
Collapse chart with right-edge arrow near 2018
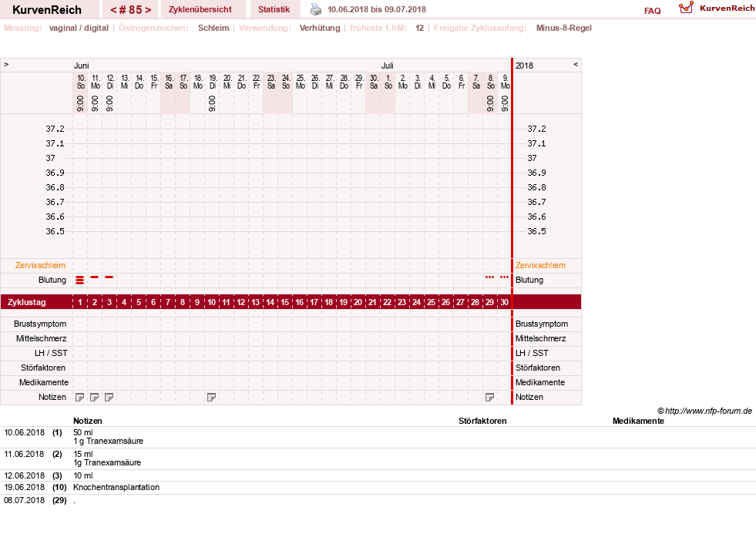(575, 64)
